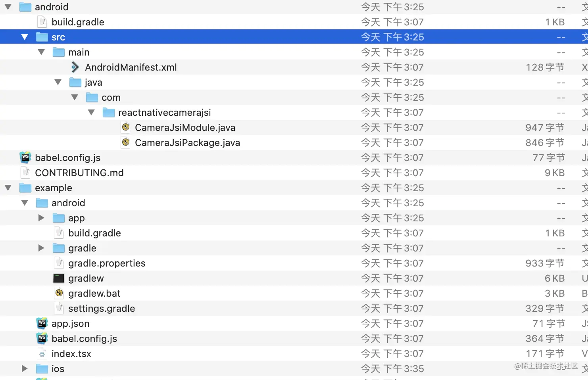Click the 6 KB size of gradlew
This screenshot has width=588, height=380.
[555, 278]
